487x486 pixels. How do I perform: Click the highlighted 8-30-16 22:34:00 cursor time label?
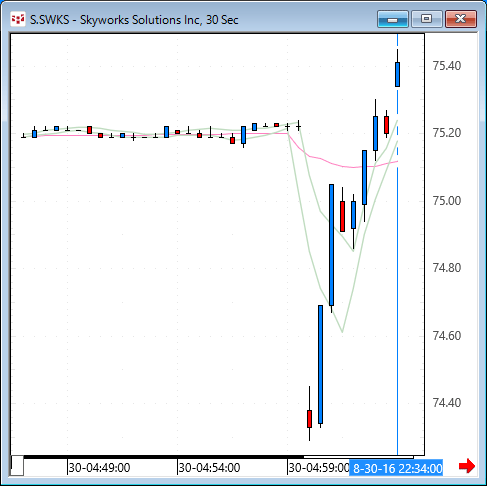click(396, 468)
